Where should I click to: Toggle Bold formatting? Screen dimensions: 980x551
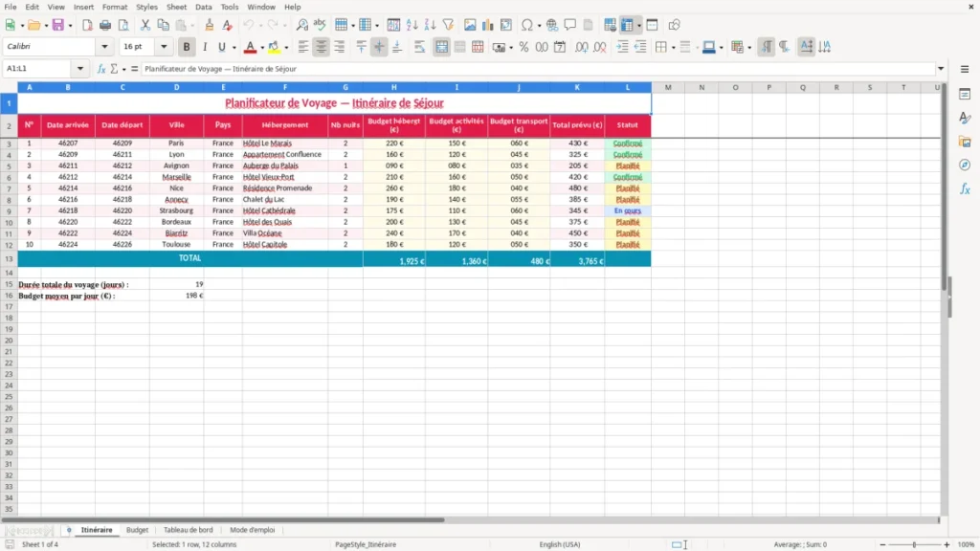pos(187,47)
